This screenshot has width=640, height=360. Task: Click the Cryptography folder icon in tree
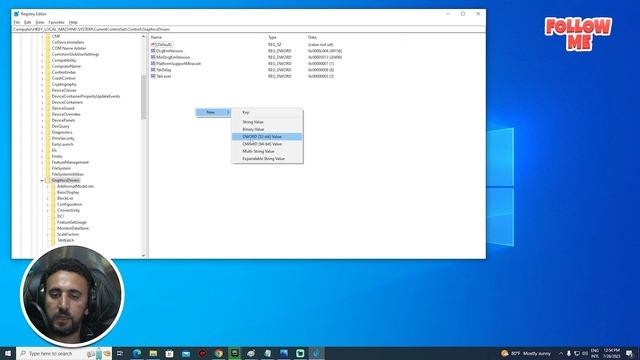point(48,84)
